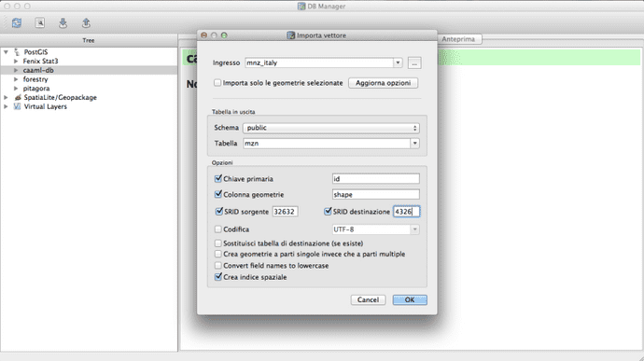Uncheck the Colonna geometrie checkbox
The width and height of the screenshot is (644, 361).
pyautogui.click(x=218, y=194)
